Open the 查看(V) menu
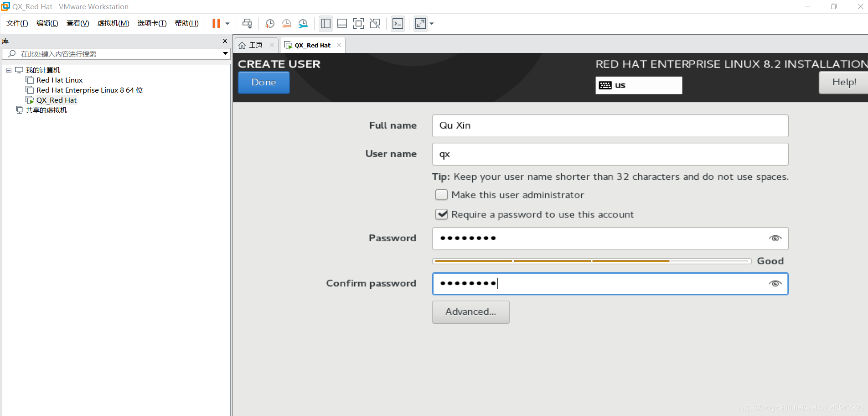 coord(78,23)
